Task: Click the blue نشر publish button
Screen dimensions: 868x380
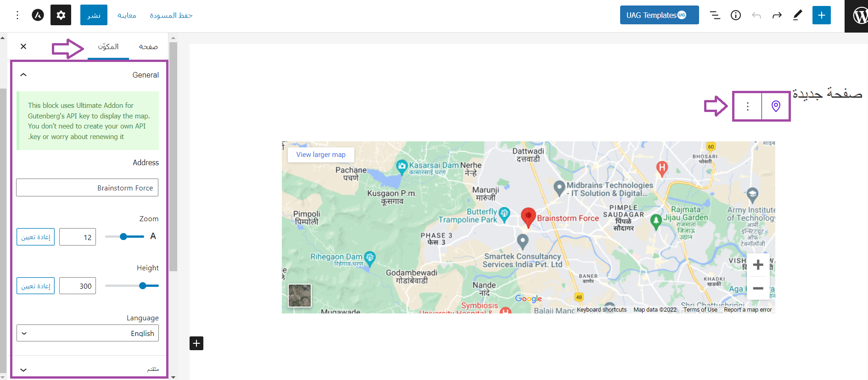Action: [94, 15]
